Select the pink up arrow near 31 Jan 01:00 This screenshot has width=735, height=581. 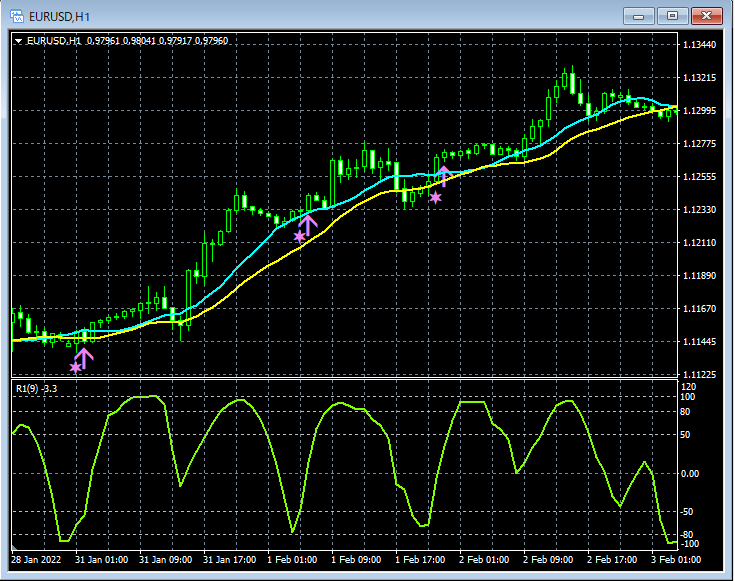(x=84, y=358)
